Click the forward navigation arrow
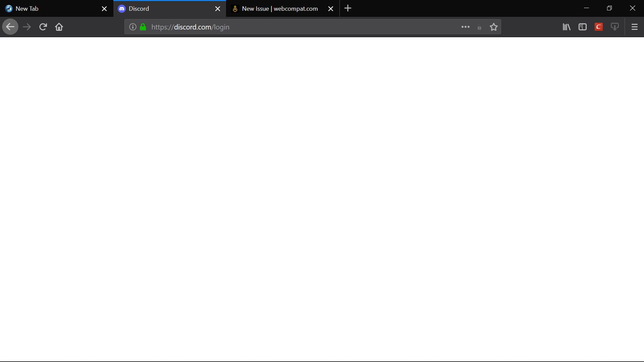 point(26,27)
